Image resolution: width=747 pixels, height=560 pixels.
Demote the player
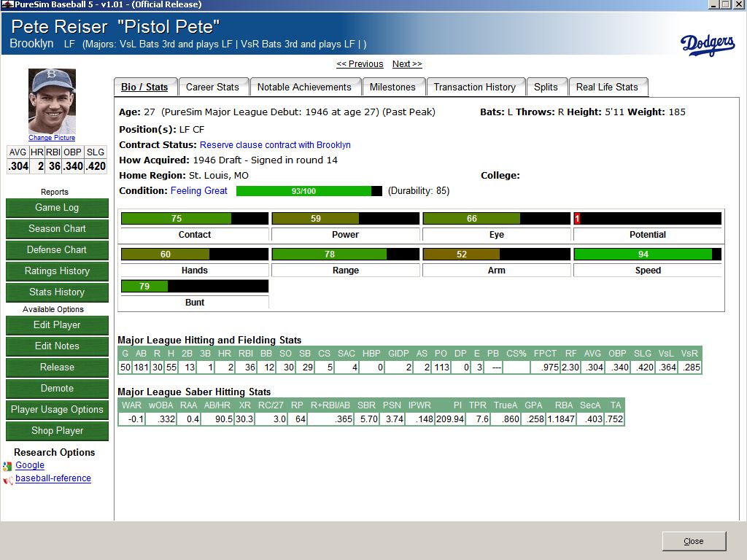(x=57, y=388)
